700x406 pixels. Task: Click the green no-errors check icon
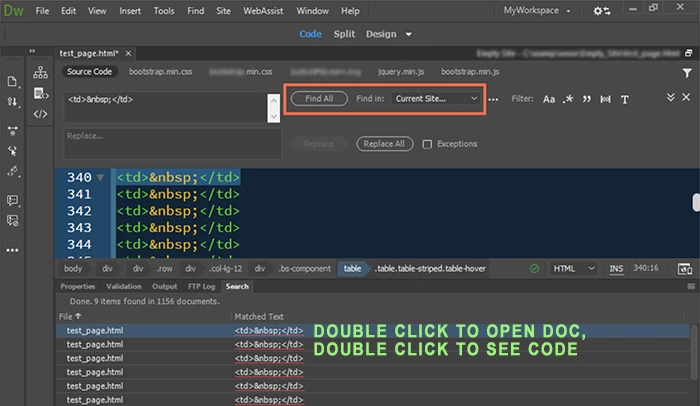[x=534, y=268]
